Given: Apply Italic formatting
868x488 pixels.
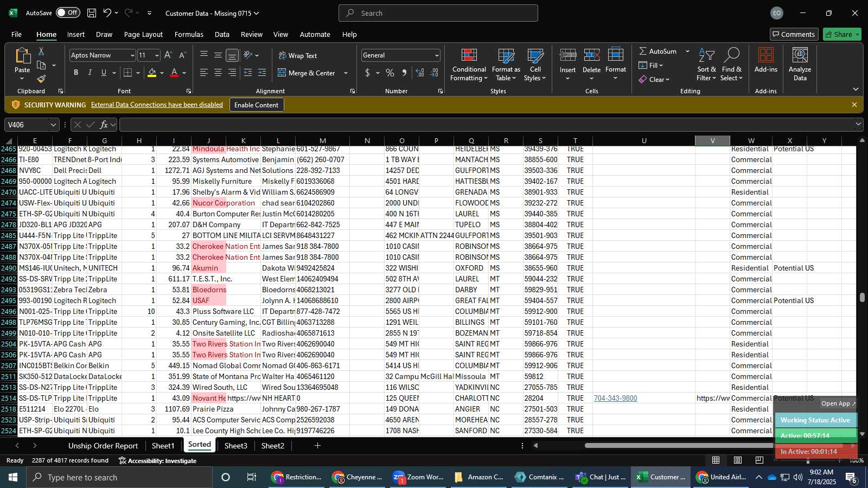Looking at the screenshot, I should coord(90,73).
